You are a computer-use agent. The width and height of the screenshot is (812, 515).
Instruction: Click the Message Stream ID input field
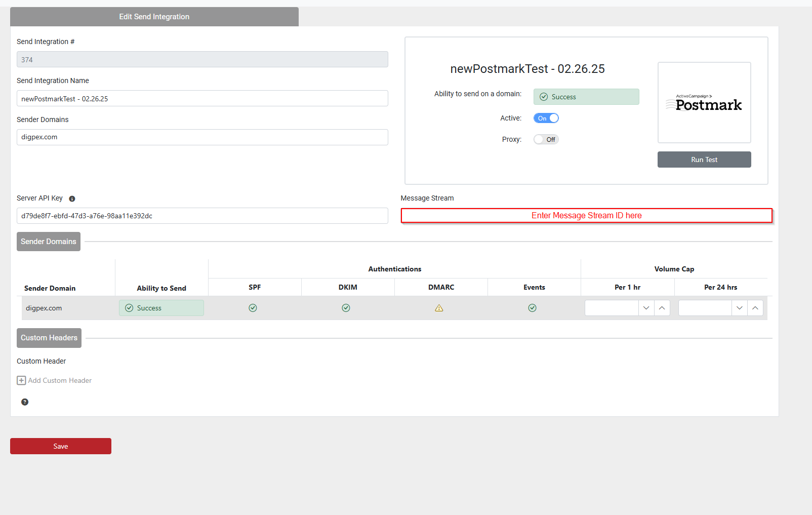[586, 216]
